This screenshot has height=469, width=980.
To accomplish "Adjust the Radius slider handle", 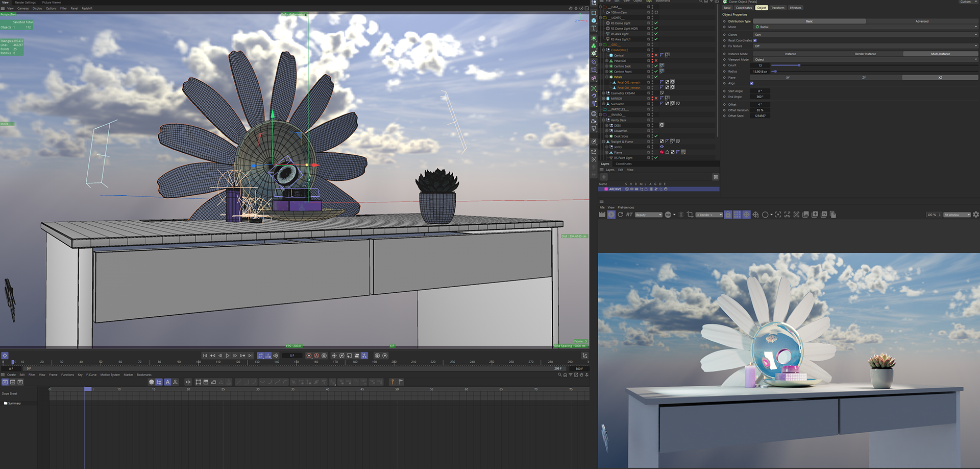I will point(775,72).
